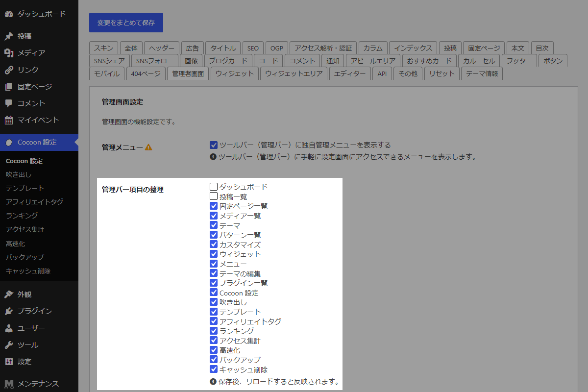Open the ウィジェットエリア tab
The width and height of the screenshot is (588, 392).
[294, 73]
